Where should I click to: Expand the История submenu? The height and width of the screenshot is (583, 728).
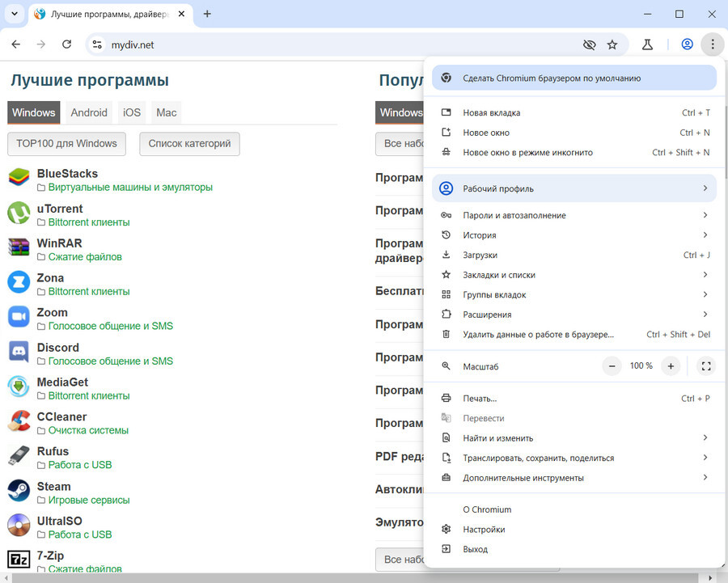pyautogui.click(x=574, y=235)
